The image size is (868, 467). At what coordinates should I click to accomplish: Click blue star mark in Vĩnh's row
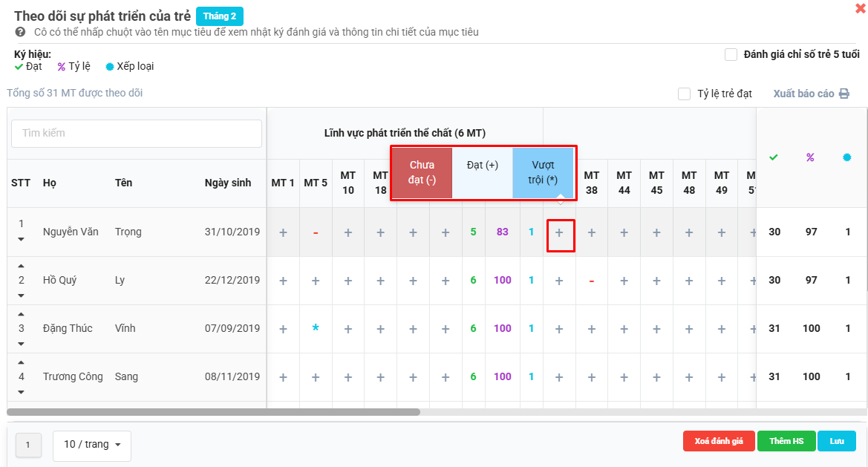click(316, 328)
